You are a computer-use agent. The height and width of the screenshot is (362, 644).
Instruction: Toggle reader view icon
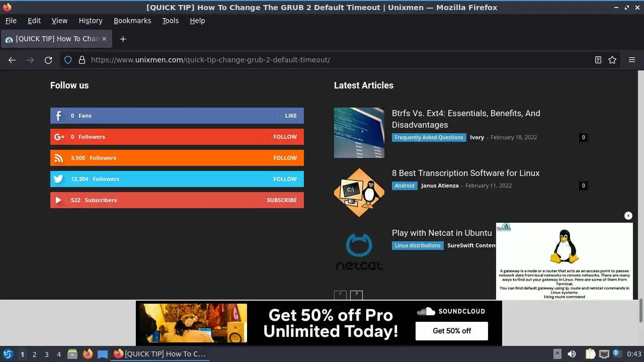tap(598, 60)
